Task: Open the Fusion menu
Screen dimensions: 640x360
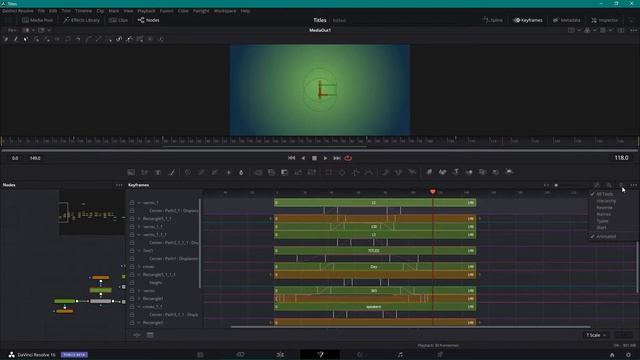Action: [x=167, y=11]
